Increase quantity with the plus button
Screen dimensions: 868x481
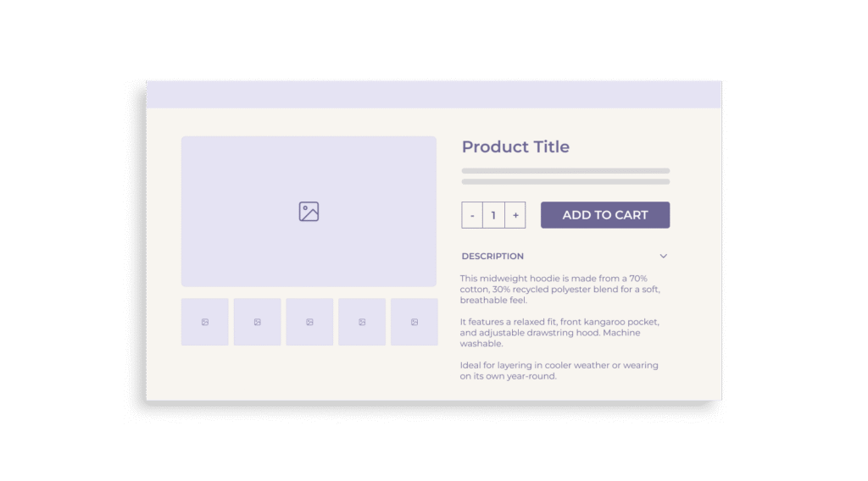point(515,215)
